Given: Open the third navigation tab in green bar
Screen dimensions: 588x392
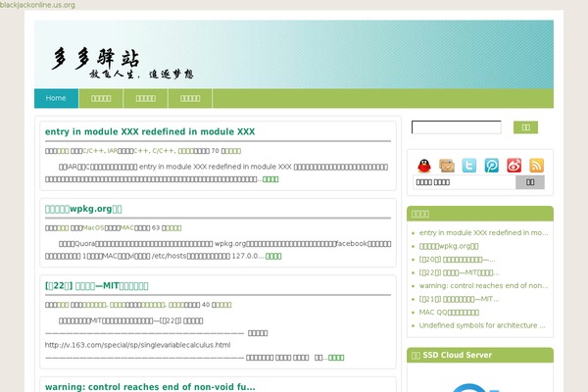Looking at the screenshot, I should 145,98.
